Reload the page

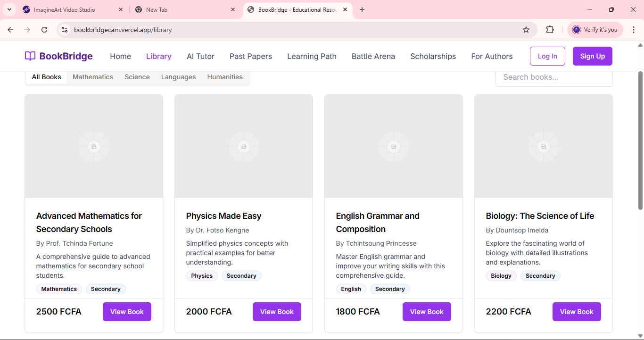(x=44, y=30)
